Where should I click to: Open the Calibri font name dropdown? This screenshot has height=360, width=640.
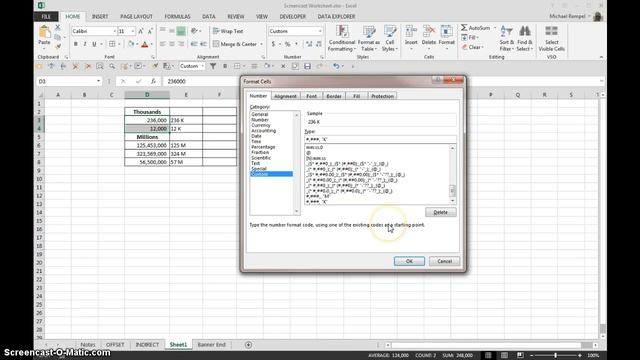point(114,31)
